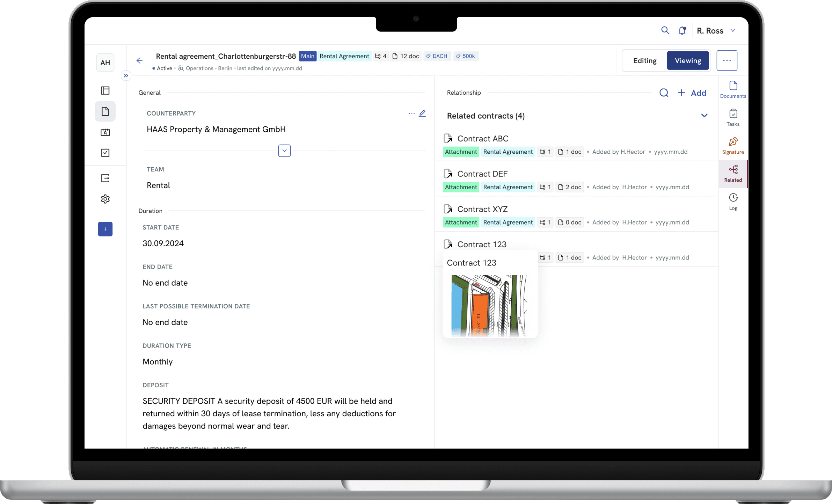Screen dimensions: 832x504
Task: Toggle to Editing mode button
Action: click(645, 60)
